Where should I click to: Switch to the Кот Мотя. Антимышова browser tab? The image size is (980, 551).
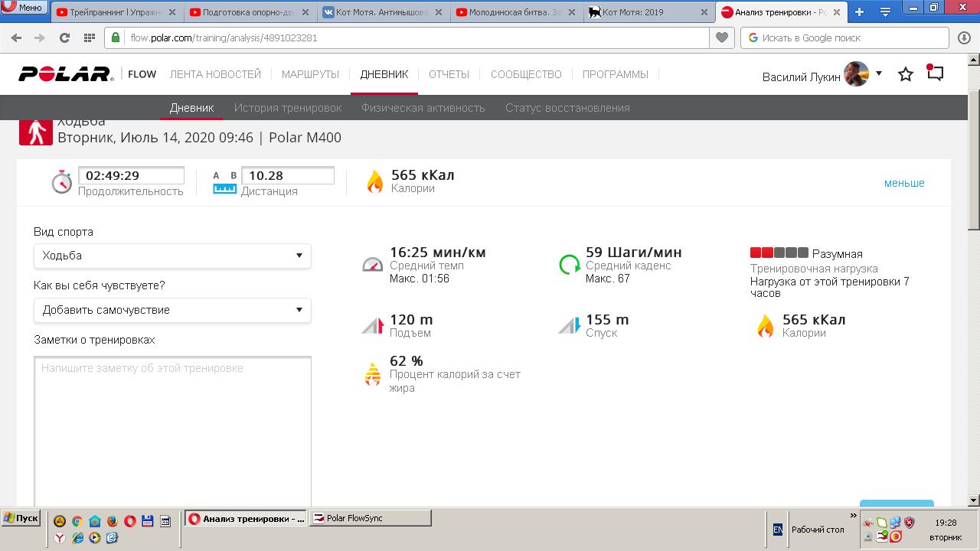coord(382,12)
